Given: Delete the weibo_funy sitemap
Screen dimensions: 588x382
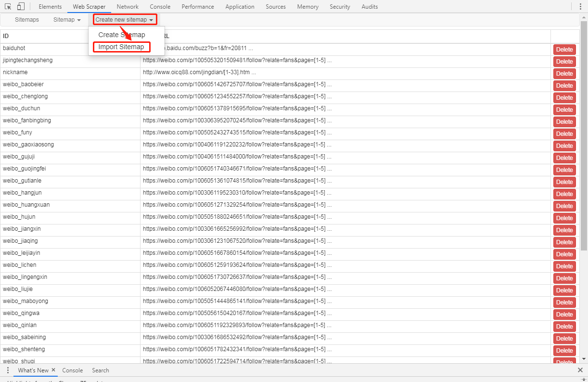Looking at the screenshot, I should [x=564, y=134].
